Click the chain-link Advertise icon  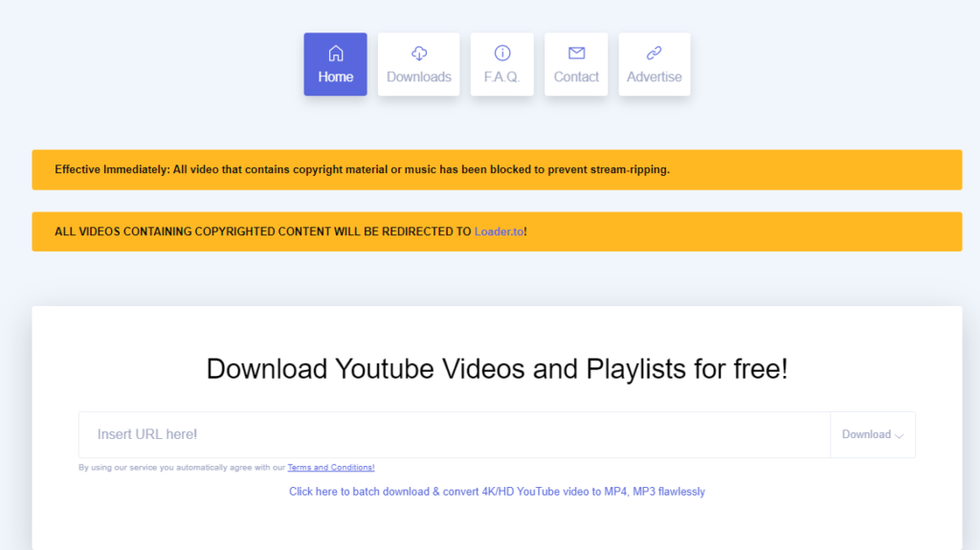654,54
